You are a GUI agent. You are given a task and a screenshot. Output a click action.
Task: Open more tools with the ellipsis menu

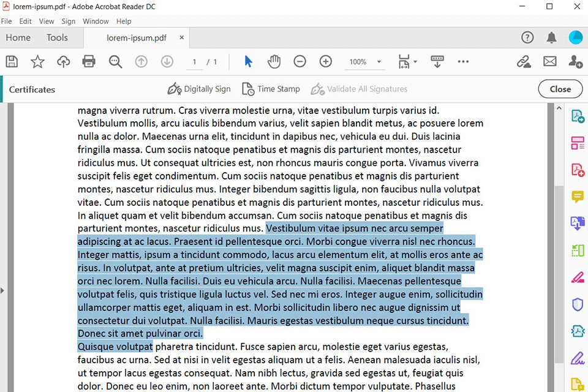[x=463, y=61]
